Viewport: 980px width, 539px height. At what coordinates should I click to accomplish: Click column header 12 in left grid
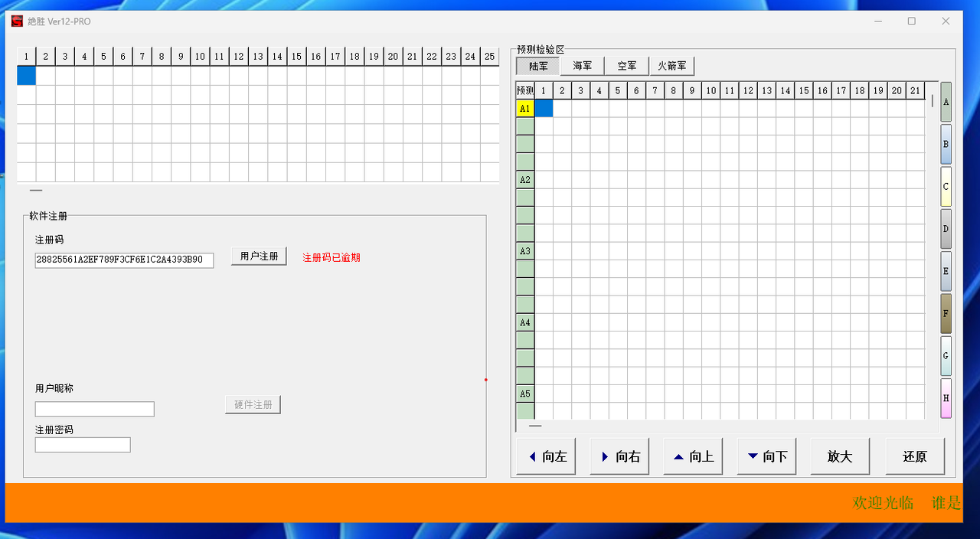click(239, 56)
